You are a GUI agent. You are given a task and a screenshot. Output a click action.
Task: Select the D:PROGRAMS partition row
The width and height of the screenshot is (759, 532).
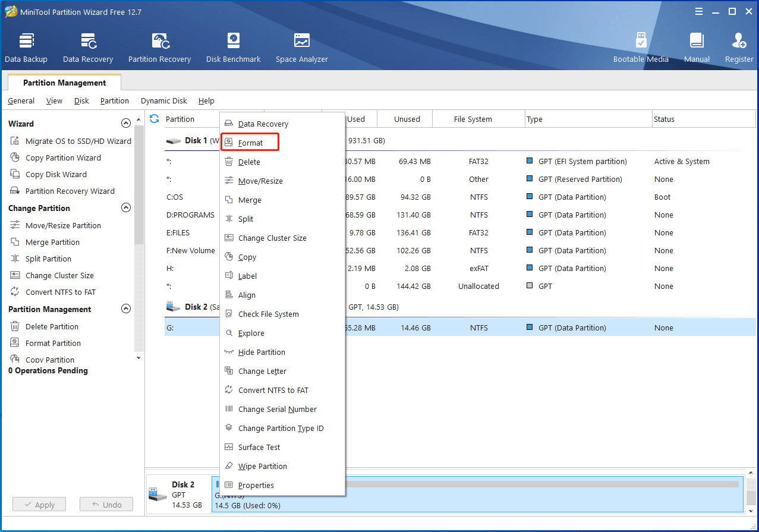coord(460,215)
